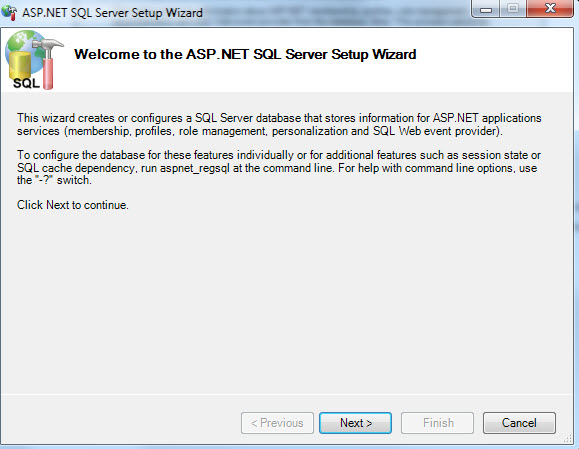Screen dimensions: 579x449
Task: Click the resize grip in window corner
Action: 568,439
